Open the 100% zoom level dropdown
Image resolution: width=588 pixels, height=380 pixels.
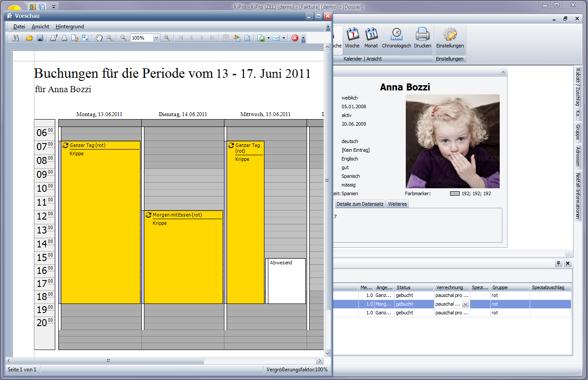(157, 38)
